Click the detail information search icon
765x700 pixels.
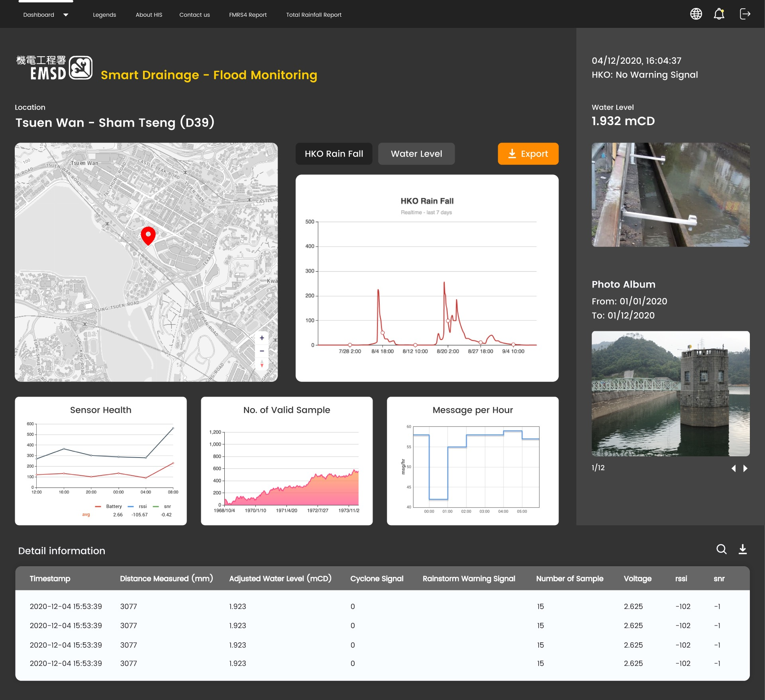click(x=722, y=550)
